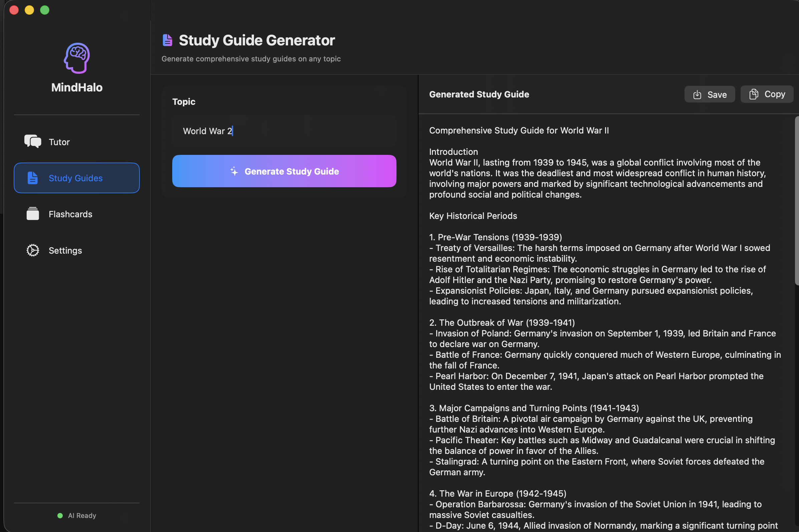Click the green AI Ready status dot
Viewport: 799px width, 532px height.
pyautogui.click(x=60, y=515)
